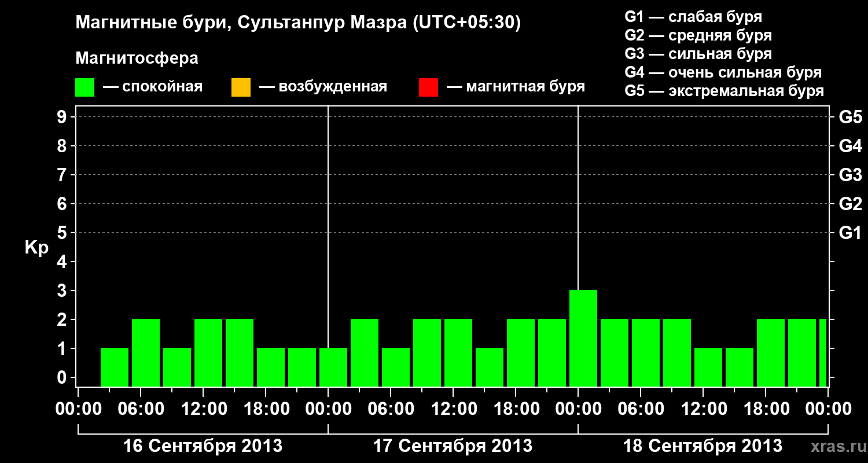Click the '— магнитная буря' legend label
This screenshot has height=463, width=868.
[516, 87]
